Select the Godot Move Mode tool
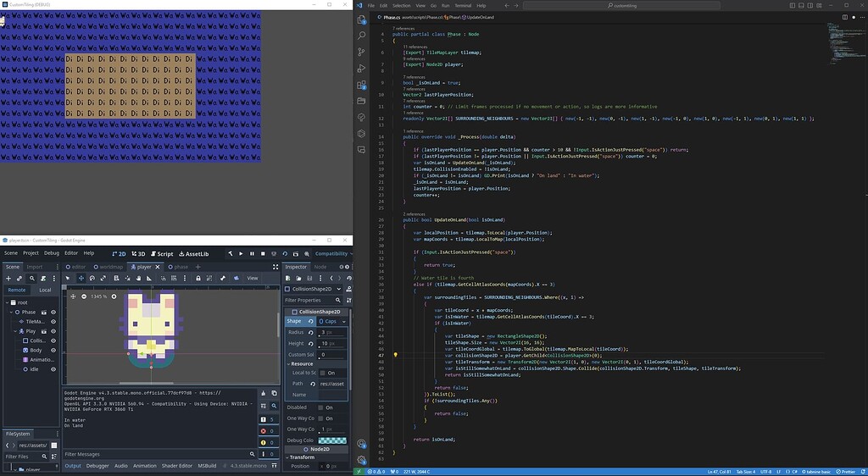This screenshot has height=476, width=868. click(81, 278)
